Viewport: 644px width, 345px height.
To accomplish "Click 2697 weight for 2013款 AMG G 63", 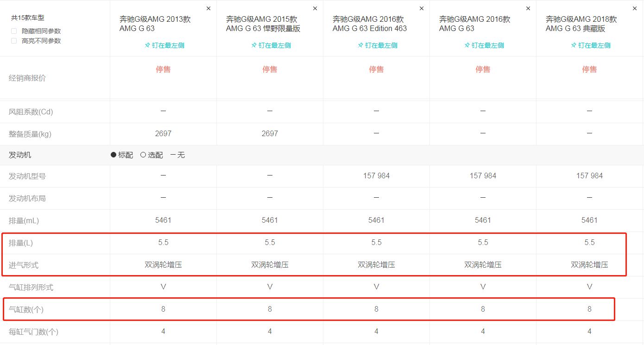I will (x=163, y=133).
